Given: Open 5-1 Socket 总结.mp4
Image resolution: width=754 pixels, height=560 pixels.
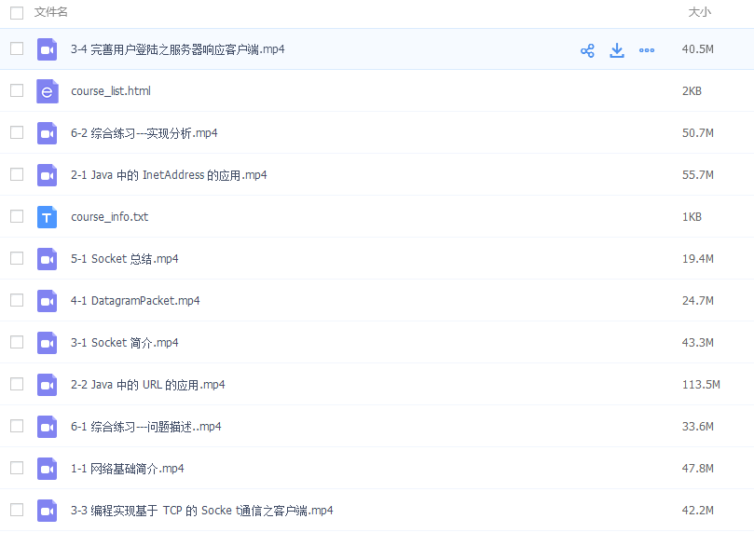Looking at the screenshot, I should 125,259.
